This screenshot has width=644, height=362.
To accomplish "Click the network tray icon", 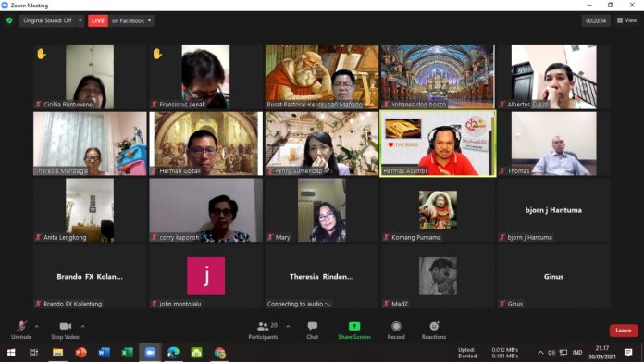I will pyautogui.click(x=563, y=353).
